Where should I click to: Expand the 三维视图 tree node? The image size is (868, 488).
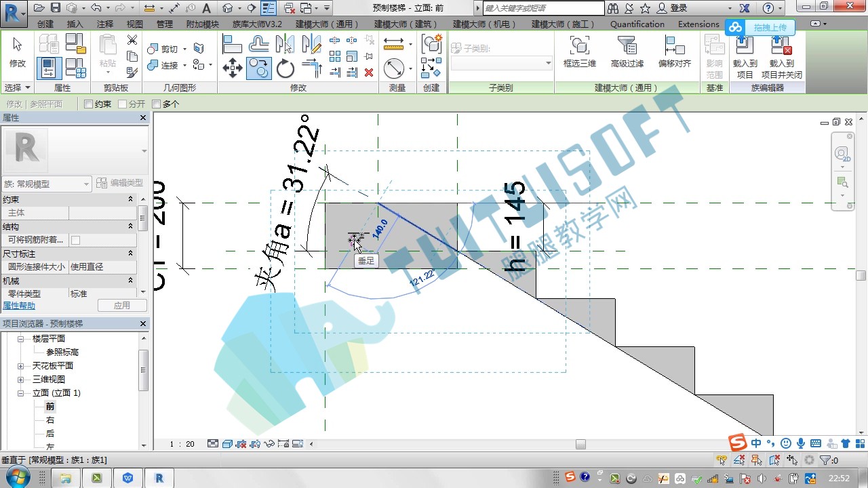pyautogui.click(x=20, y=380)
